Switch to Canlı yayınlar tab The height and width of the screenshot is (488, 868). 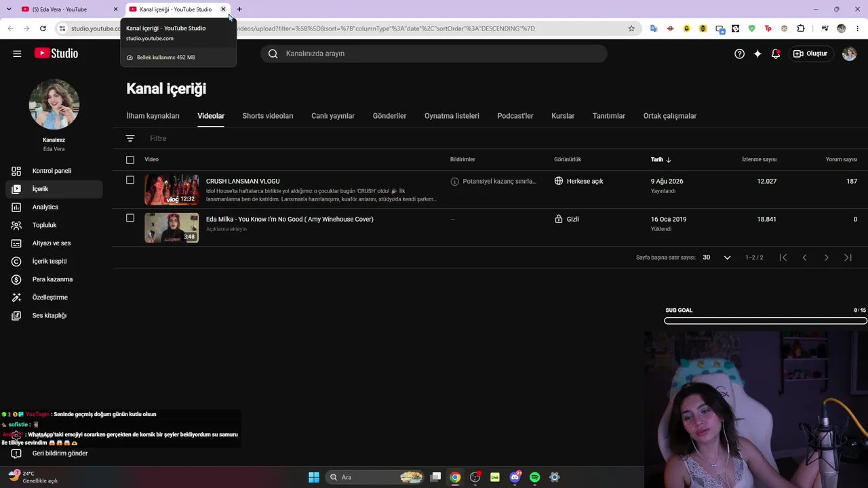333,116
